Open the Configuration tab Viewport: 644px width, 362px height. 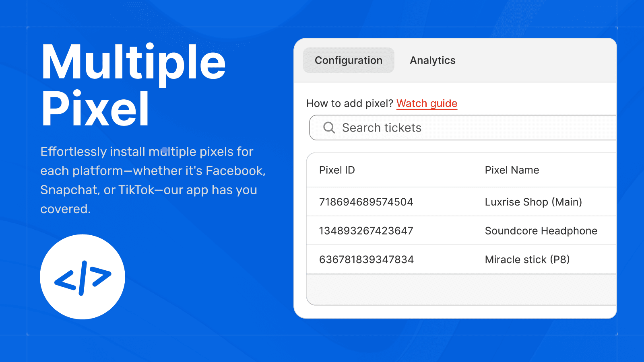pos(348,60)
